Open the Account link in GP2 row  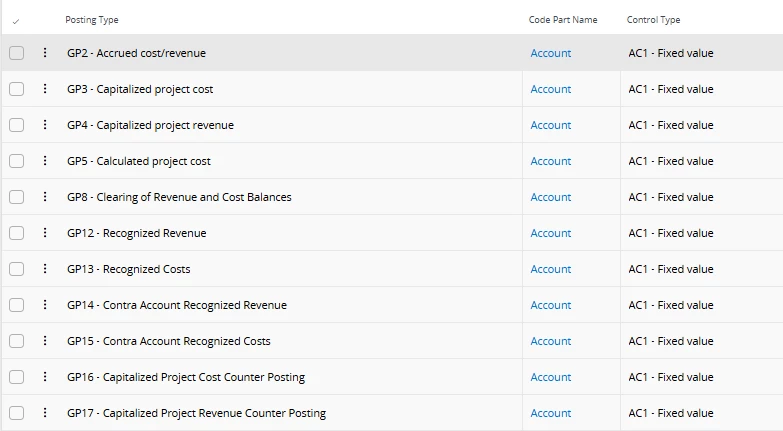point(550,53)
